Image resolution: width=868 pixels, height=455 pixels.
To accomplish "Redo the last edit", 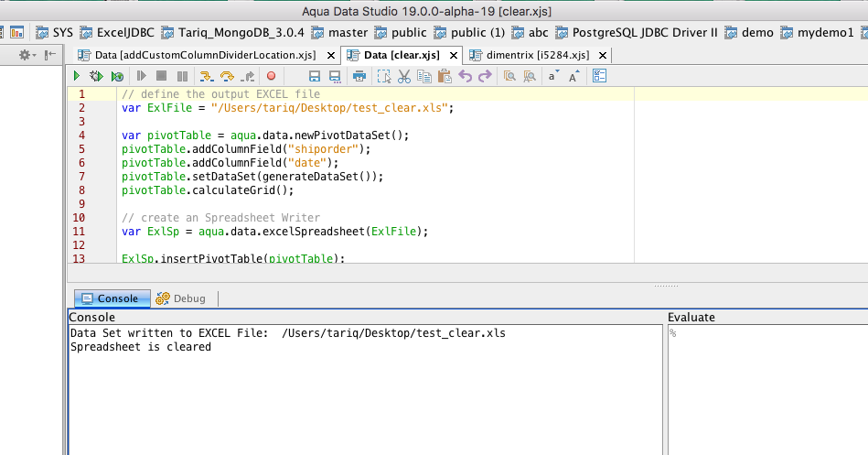I will tap(485, 77).
